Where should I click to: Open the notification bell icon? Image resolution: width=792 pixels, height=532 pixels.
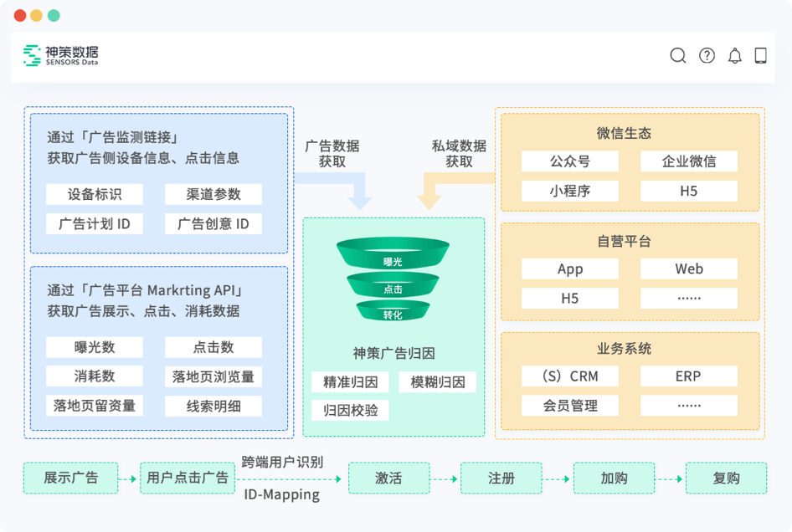coord(735,55)
